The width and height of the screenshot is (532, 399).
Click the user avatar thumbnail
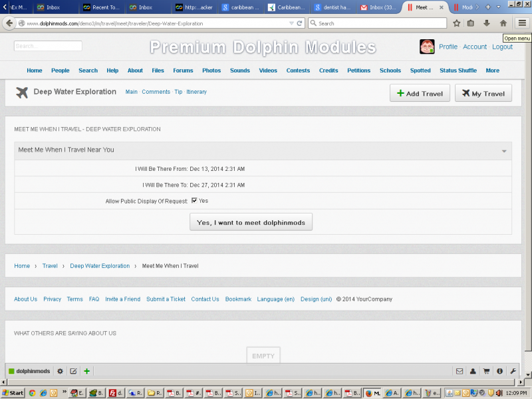(427, 47)
